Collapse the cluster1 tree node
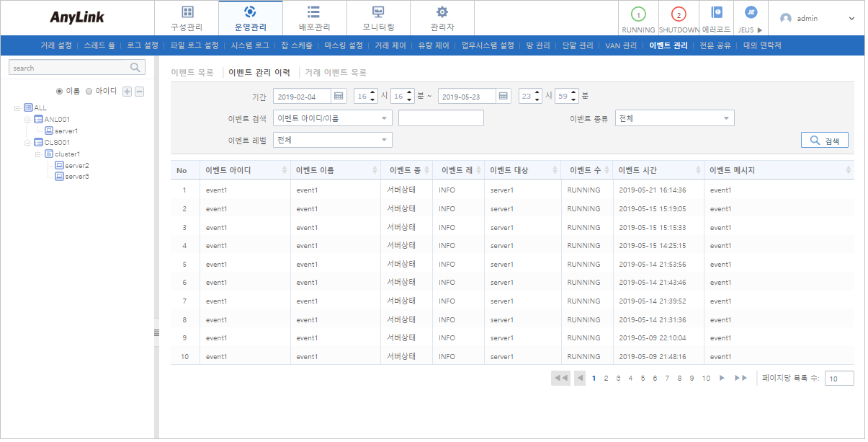This screenshot has height=442, width=868. (x=39, y=154)
